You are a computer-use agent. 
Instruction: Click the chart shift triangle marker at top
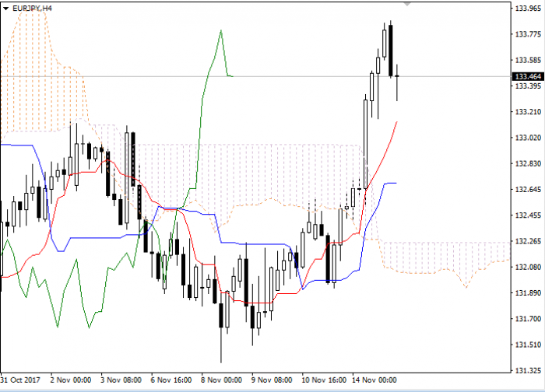407,4
